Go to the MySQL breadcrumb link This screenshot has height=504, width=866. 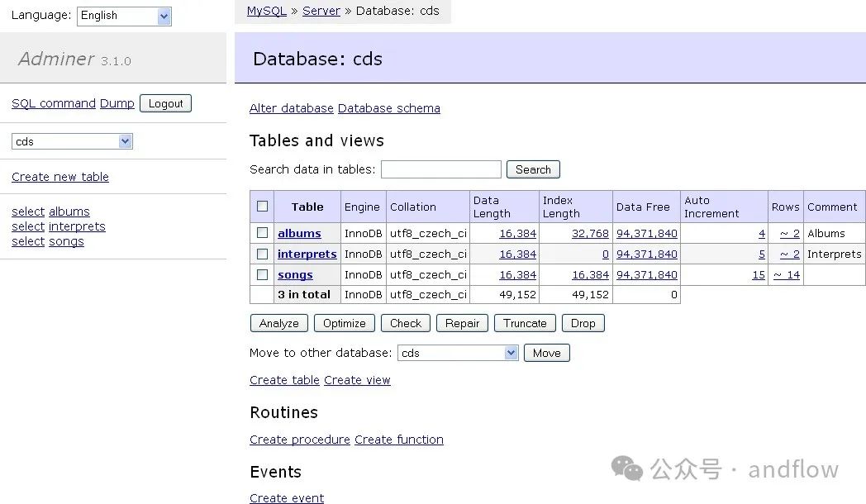[266, 11]
